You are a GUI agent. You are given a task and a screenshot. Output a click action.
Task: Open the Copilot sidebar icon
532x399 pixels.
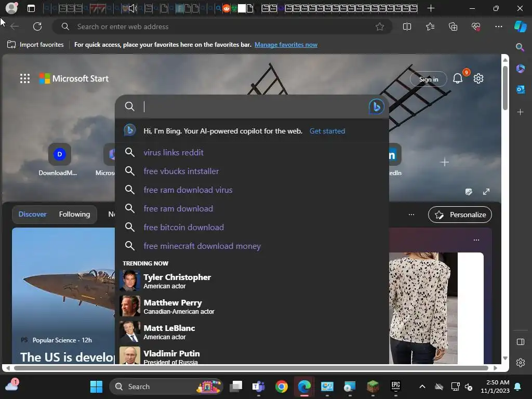point(520,26)
